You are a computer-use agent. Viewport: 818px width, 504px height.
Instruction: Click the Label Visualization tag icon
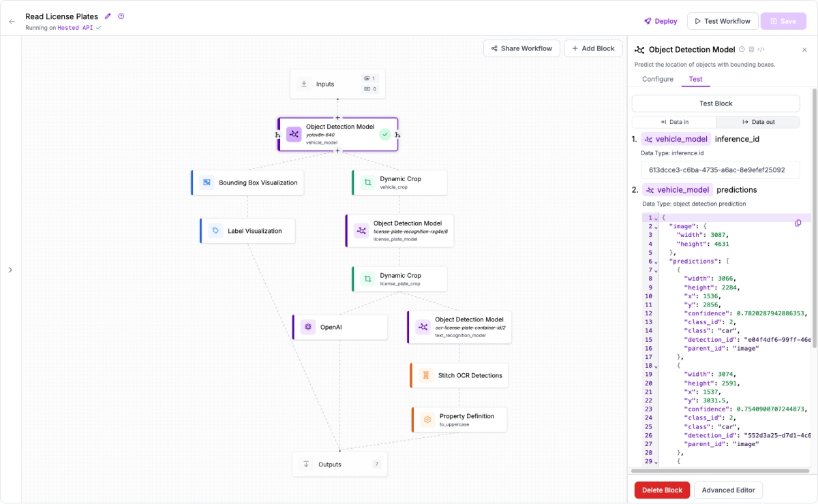point(215,231)
